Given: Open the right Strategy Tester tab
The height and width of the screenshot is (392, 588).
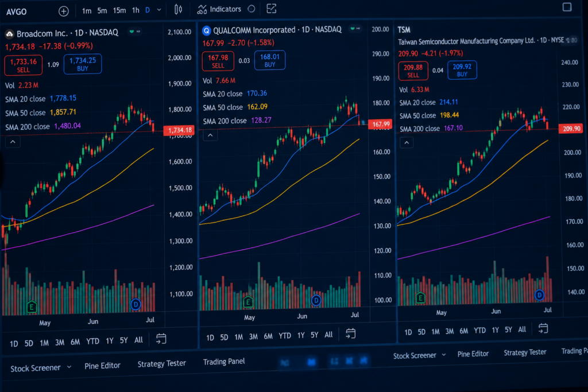Looking at the screenshot, I should 525,352.
